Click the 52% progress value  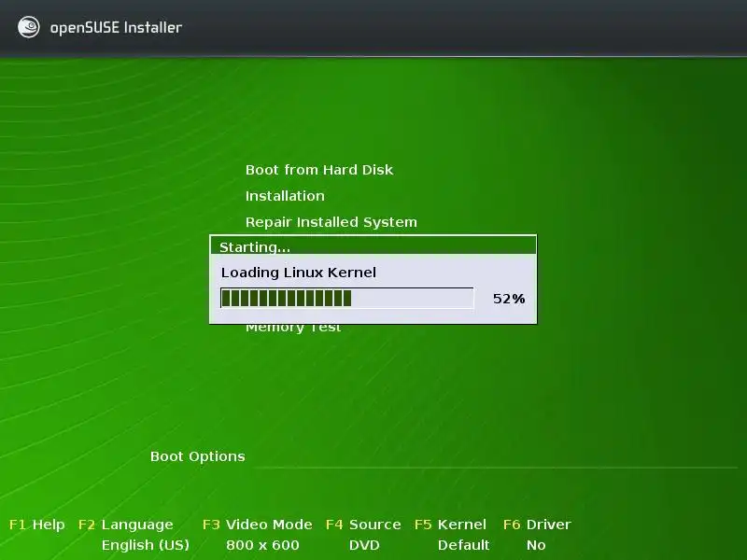click(x=509, y=299)
